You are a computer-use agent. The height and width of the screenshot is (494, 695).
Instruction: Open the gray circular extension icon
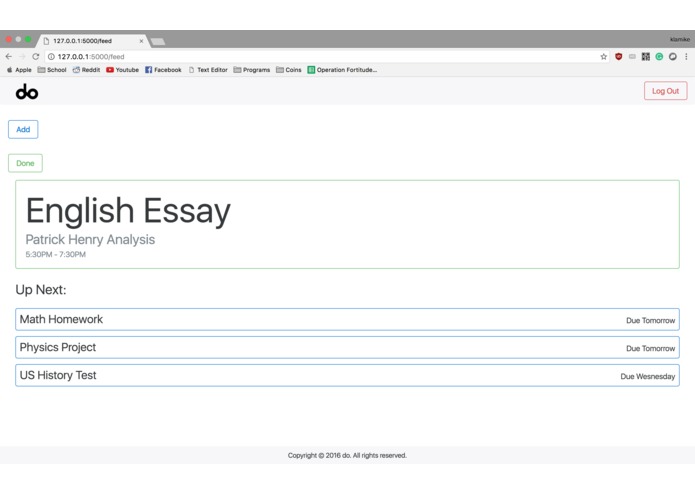point(672,56)
